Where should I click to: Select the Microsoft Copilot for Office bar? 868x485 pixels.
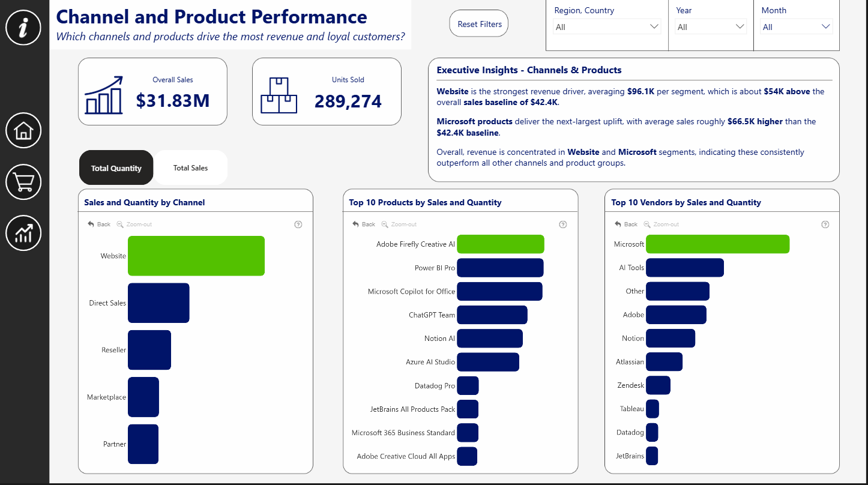[499, 291]
